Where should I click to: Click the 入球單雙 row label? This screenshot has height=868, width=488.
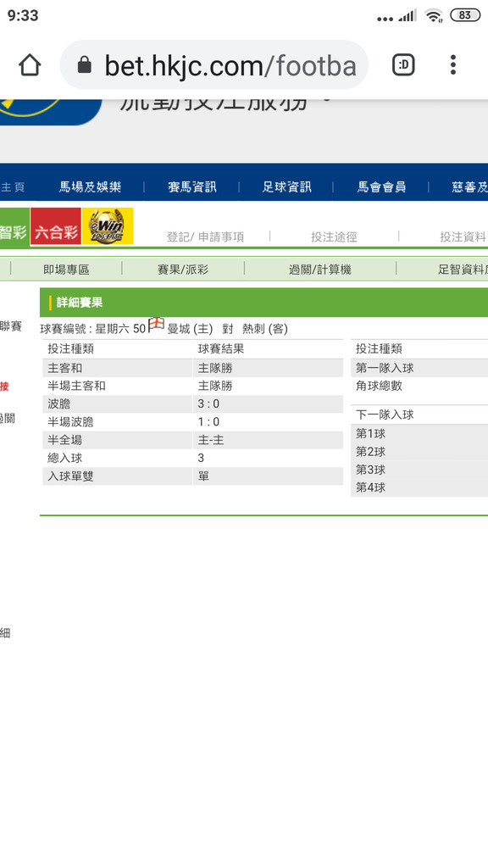(x=70, y=476)
